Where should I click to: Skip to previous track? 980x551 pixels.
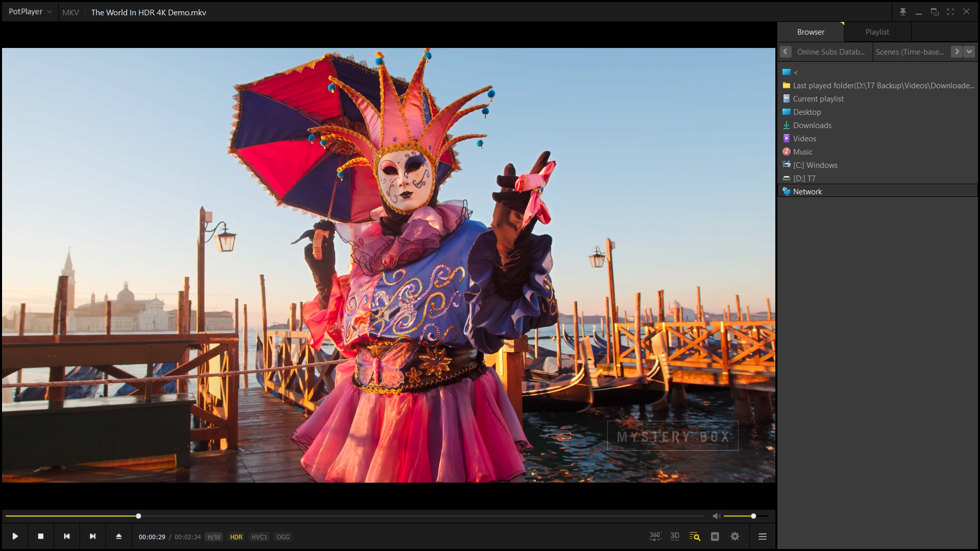(x=66, y=536)
